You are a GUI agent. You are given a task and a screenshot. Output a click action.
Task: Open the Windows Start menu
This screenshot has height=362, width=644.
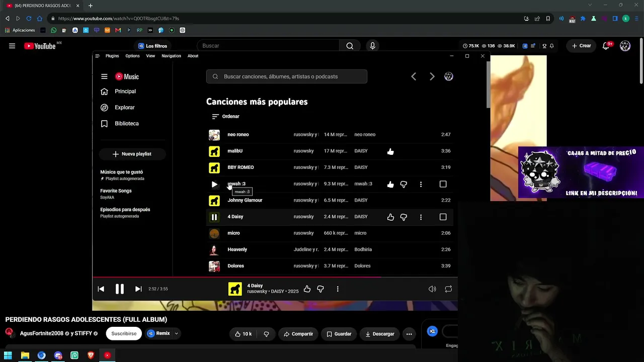8,355
